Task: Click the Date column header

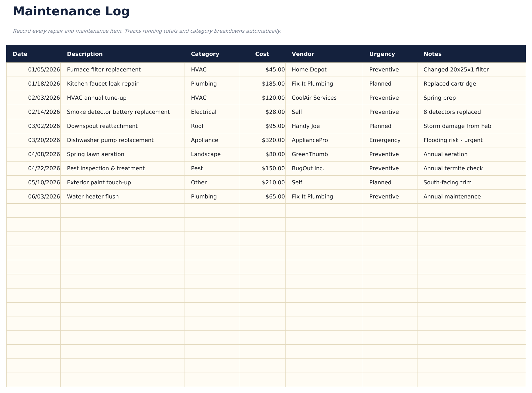Action: click(x=20, y=54)
